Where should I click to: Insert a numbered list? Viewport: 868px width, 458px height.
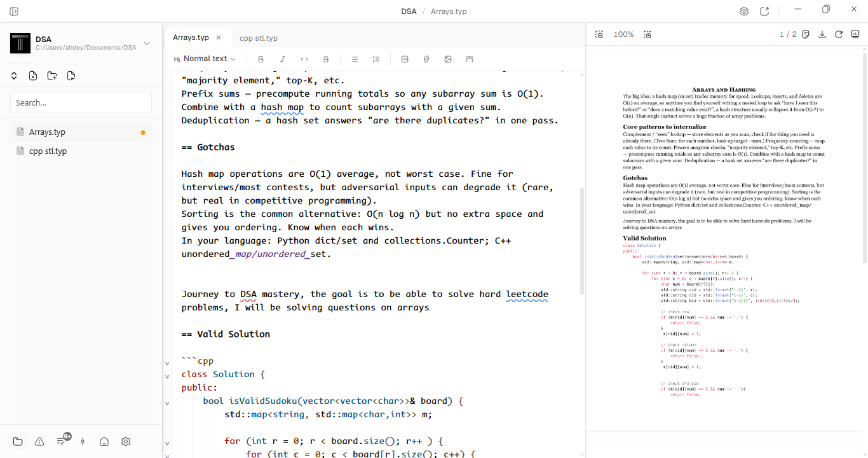coord(376,59)
